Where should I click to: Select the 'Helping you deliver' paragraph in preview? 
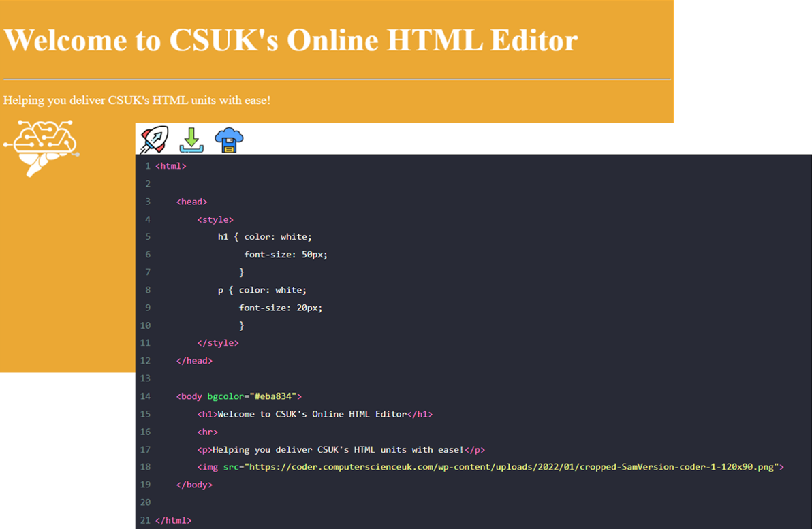(137, 100)
